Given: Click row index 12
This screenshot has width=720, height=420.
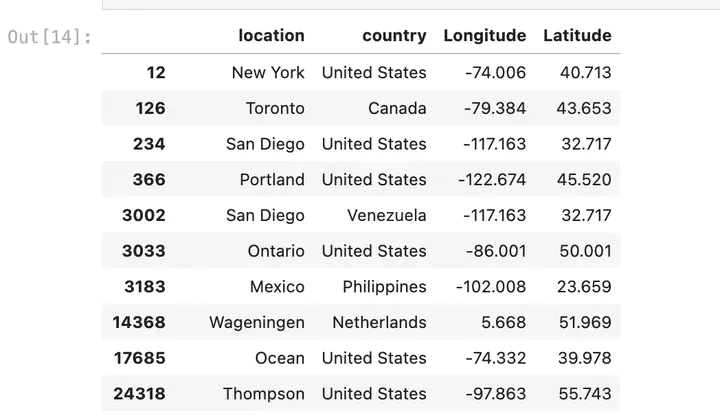Looking at the screenshot, I should [155, 72].
